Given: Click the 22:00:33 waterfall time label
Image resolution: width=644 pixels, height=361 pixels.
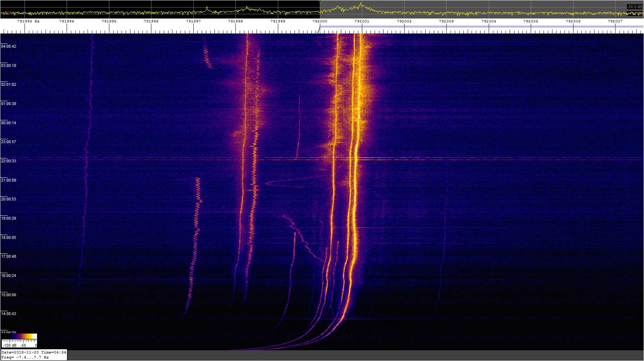Looking at the screenshot, I should (x=9, y=161).
